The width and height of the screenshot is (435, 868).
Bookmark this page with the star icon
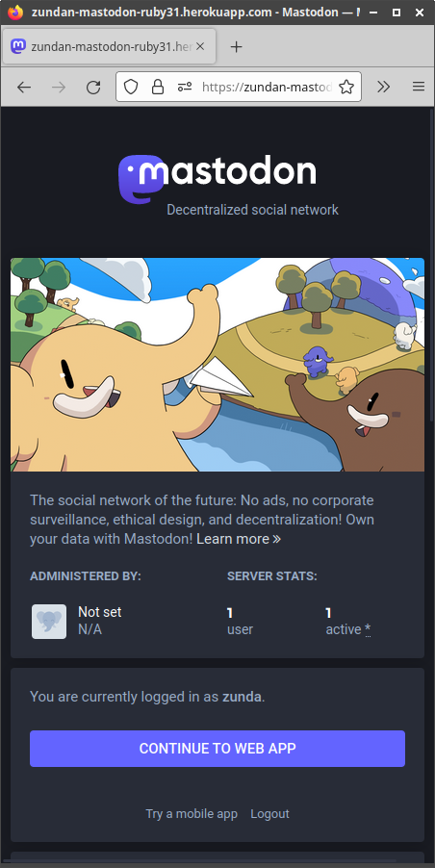click(x=346, y=87)
